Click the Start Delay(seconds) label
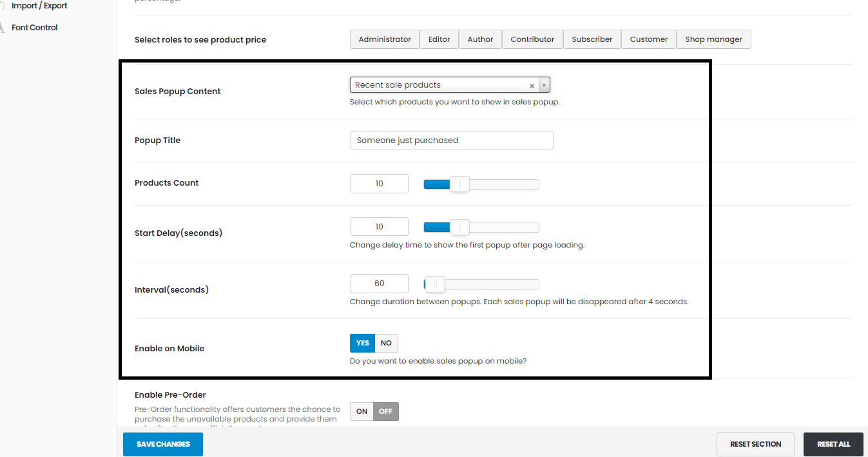The width and height of the screenshot is (868, 457). (178, 233)
